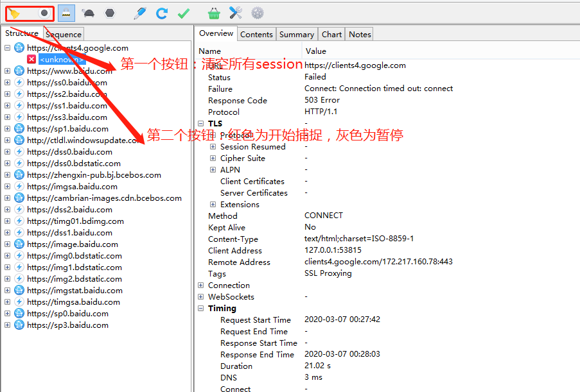580x392 pixels.
Task: Select the Client Address 127.0.0.1:53815 value
Action: pyautogui.click(x=333, y=250)
